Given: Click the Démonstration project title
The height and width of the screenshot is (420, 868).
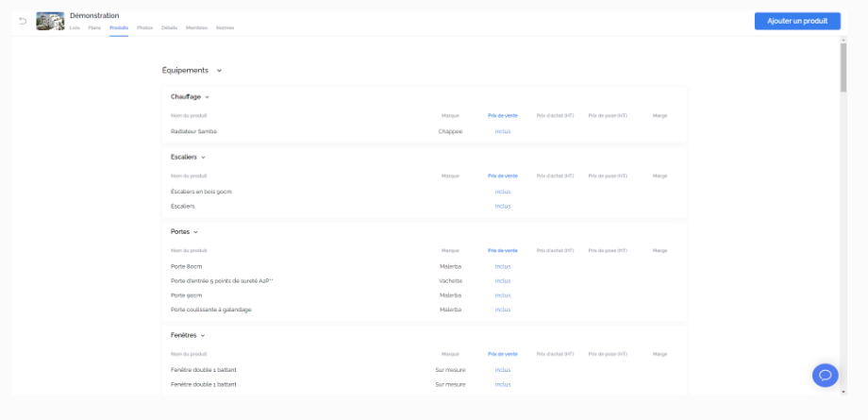Looking at the screenshot, I should [x=94, y=15].
